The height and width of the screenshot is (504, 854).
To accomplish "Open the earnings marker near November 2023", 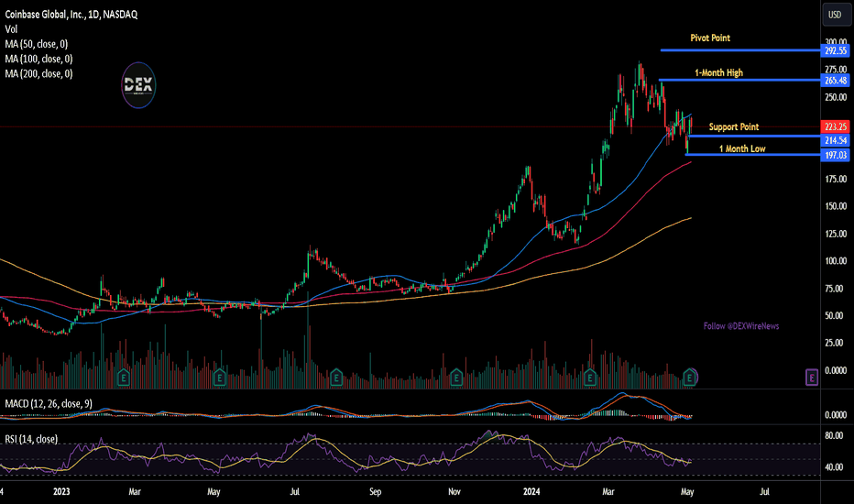I will tap(456, 377).
